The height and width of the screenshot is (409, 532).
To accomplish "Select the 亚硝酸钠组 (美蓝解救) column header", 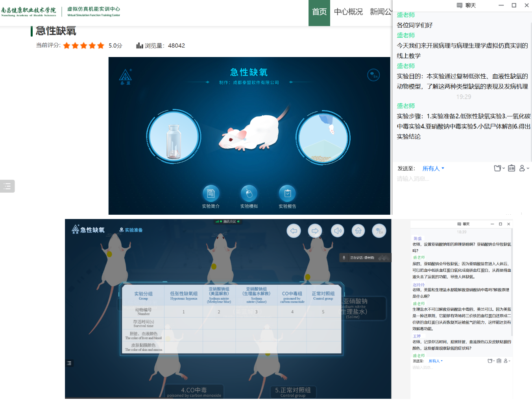I will coord(219,296).
